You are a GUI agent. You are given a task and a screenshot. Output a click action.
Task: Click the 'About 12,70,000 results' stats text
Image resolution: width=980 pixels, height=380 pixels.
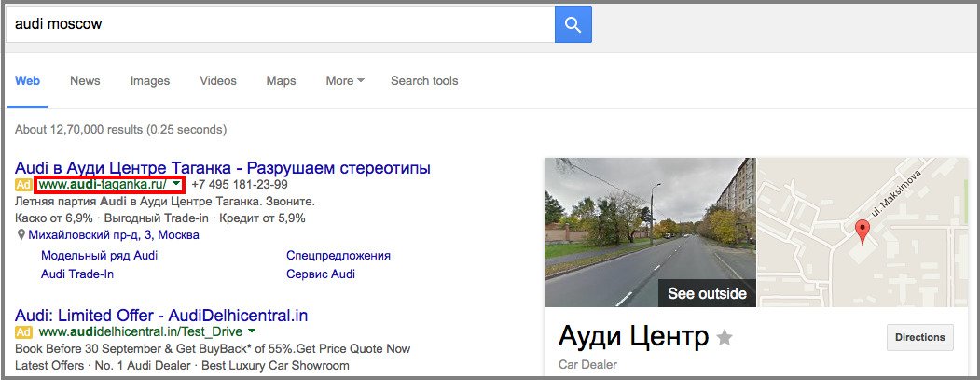point(120,130)
